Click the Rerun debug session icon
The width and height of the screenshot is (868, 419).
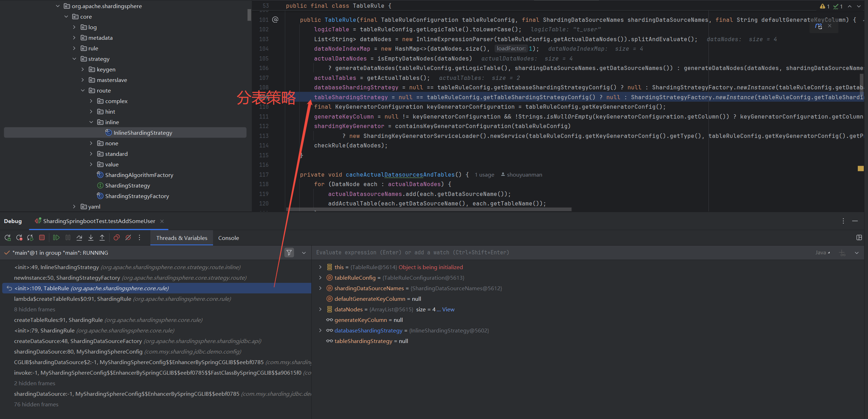click(8, 238)
